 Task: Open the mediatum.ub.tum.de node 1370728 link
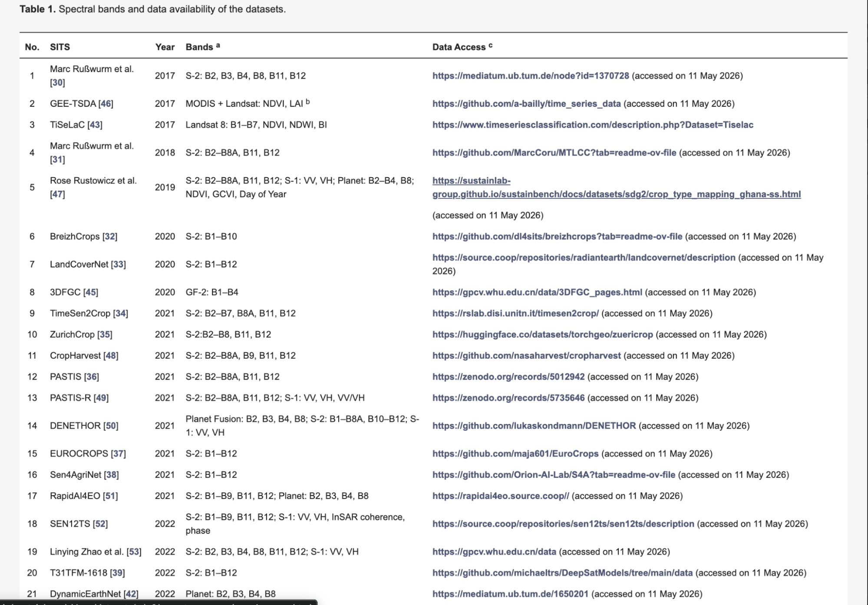[530, 76]
